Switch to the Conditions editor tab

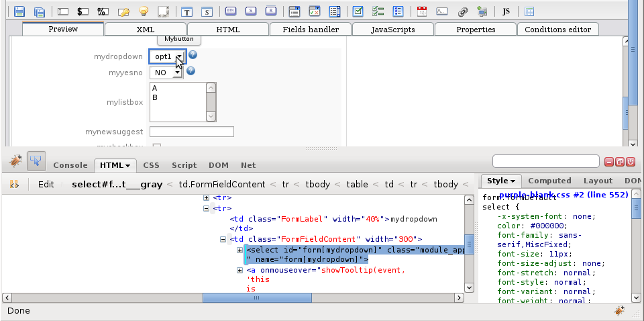(x=557, y=30)
